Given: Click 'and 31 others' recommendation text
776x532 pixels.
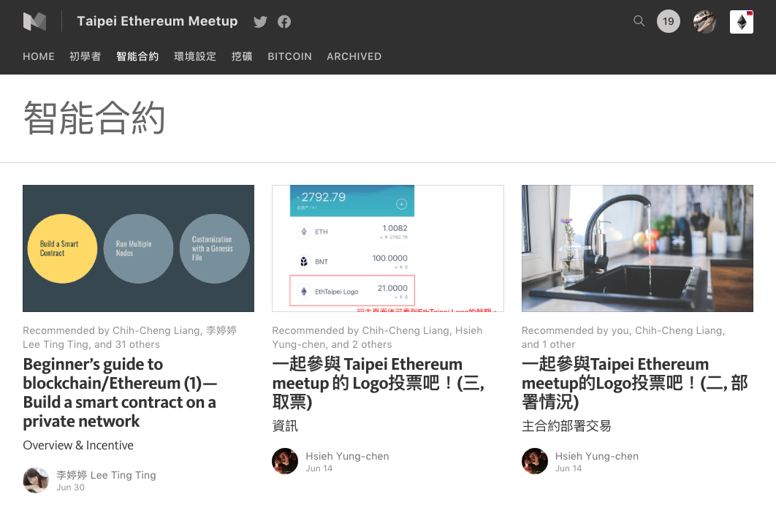Looking at the screenshot, I should pos(126,344).
